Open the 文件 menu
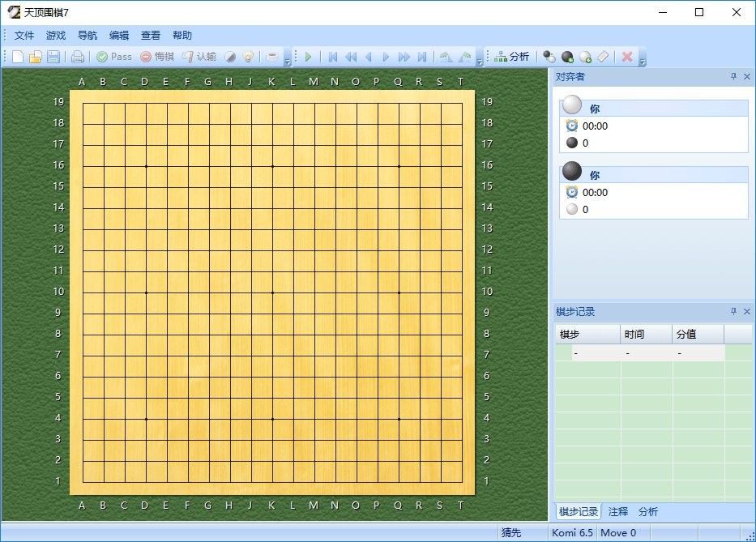The width and height of the screenshot is (756, 542). (24, 35)
